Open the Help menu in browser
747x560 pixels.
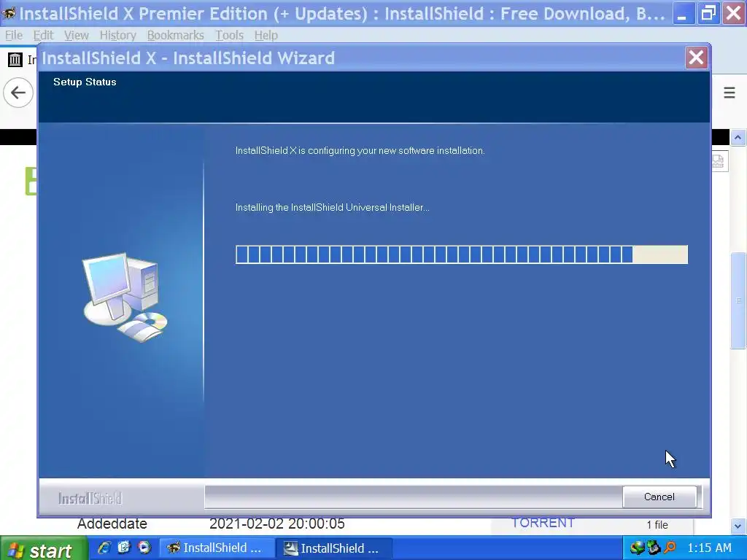pos(266,35)
